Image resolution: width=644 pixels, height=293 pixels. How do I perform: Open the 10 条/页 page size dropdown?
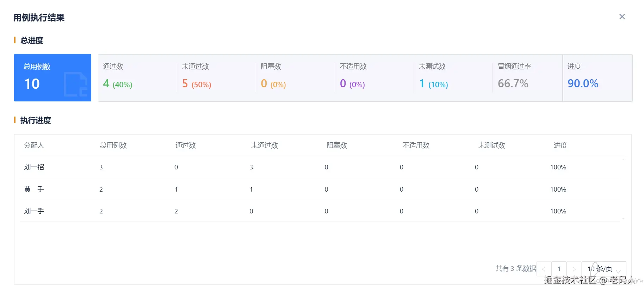click(603, 269)
